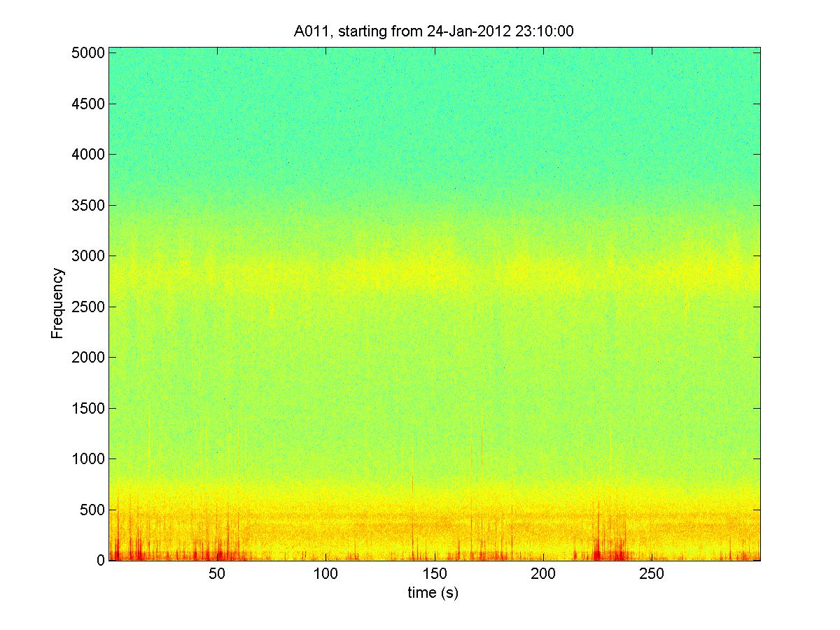
Task: Click the x-axis tick label 50
Action: pyautogui.click(x=217, y=574)
